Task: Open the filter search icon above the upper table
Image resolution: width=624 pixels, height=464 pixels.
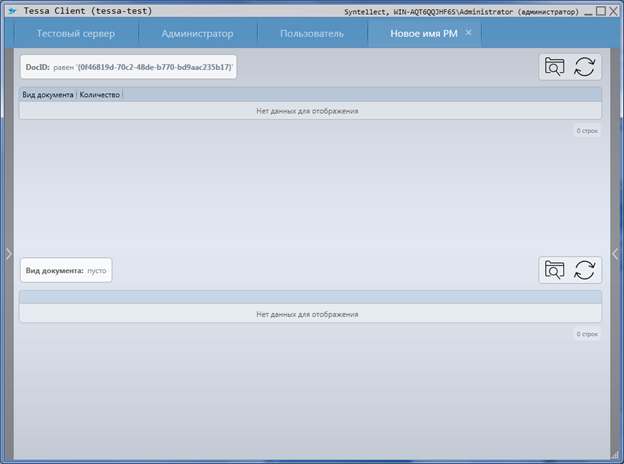Action: coord(555,67)
